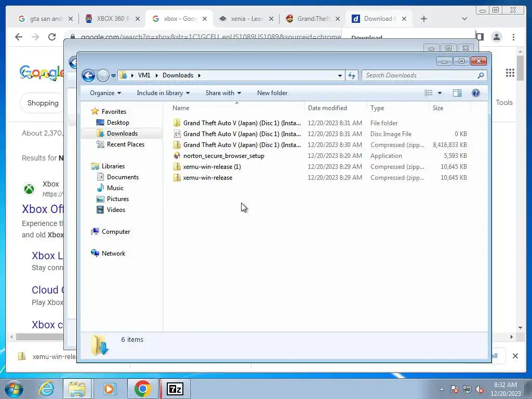This screenshot has height=399, width=532.
Task: Sort by the Size column header
Action: 437,108
